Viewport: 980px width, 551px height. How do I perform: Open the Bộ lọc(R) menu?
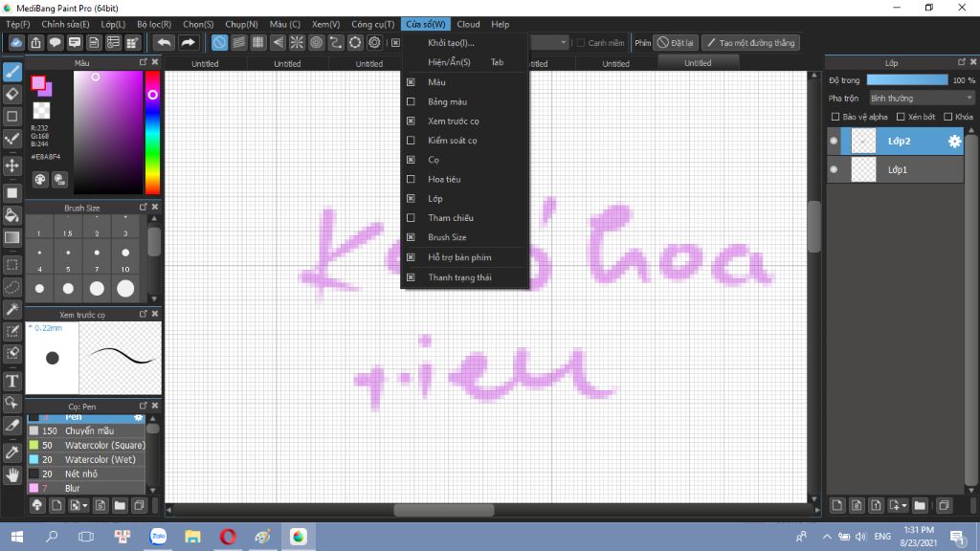[x=154, y=24]
